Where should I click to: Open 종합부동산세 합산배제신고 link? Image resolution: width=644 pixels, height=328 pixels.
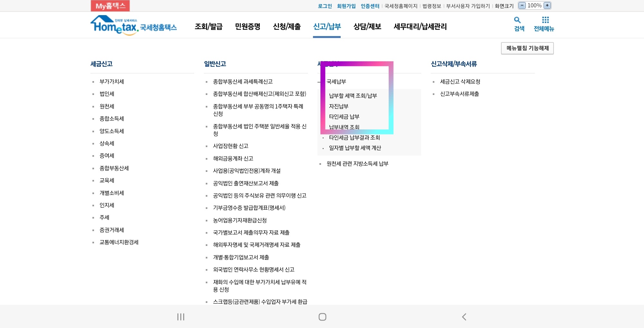coord(260,94)
